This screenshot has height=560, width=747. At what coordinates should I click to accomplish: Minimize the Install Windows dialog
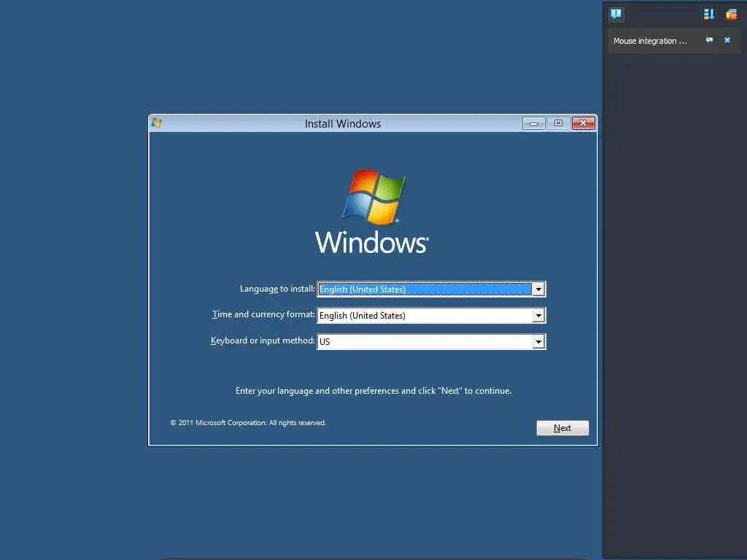pos(533,124)
